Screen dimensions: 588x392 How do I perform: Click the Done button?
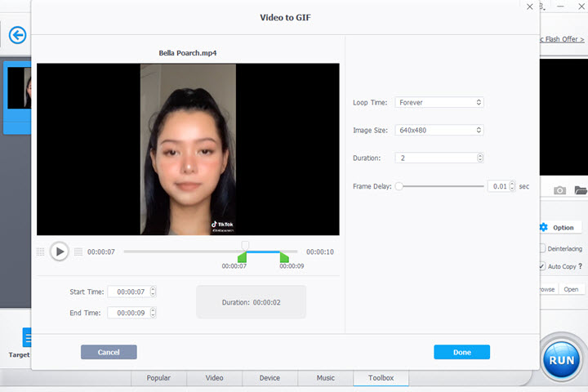[x=461, y=352]
